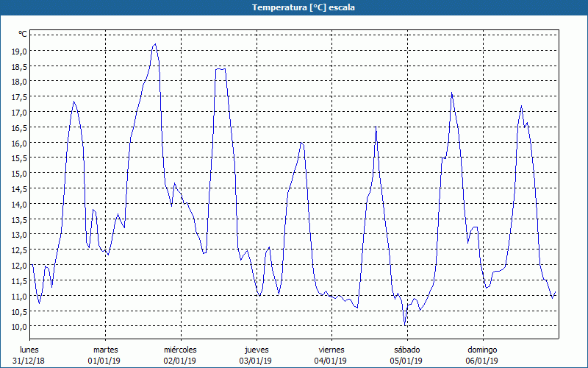Click the 12,0 y-axis value

[19, 266]
